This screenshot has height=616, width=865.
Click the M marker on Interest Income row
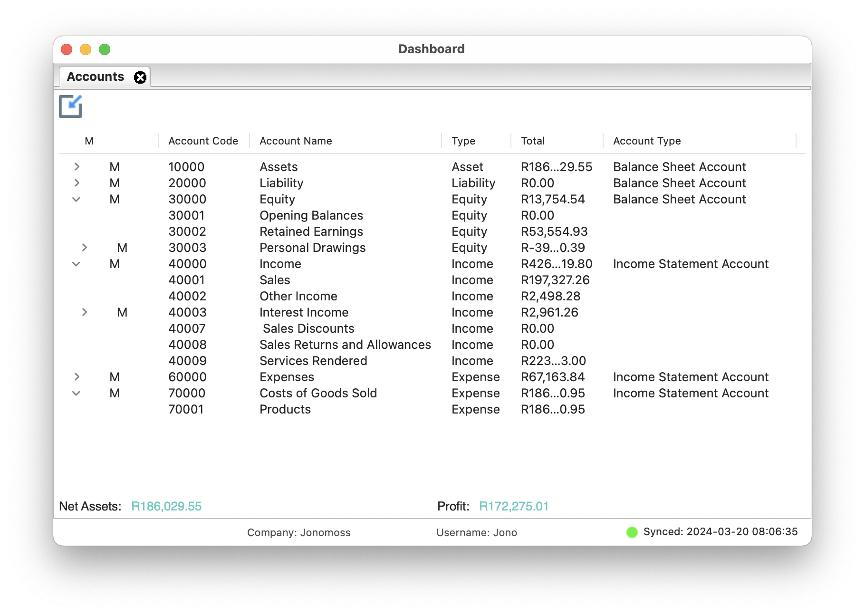[122, 312]
